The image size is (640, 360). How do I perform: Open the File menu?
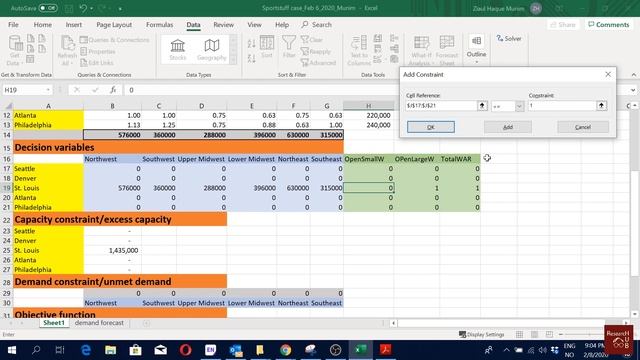[x=13, y=25]
